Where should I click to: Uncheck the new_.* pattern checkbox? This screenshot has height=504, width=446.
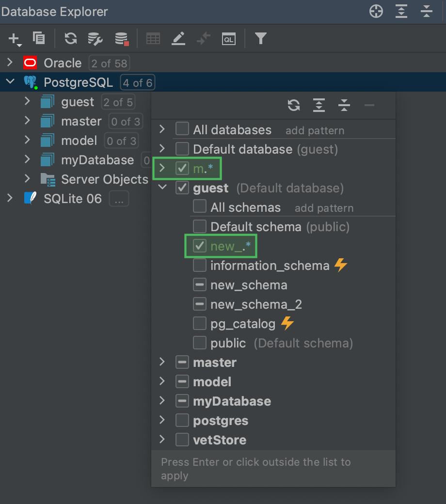[x=199, y=246]
